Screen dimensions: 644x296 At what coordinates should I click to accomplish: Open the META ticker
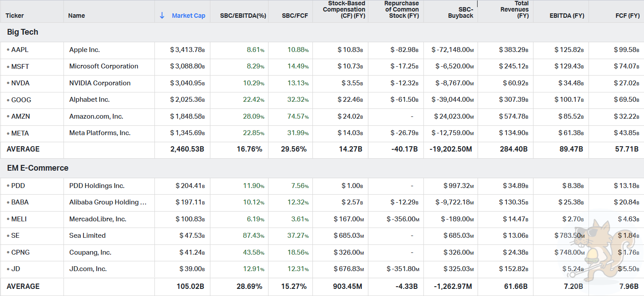(x=20, y=133)
